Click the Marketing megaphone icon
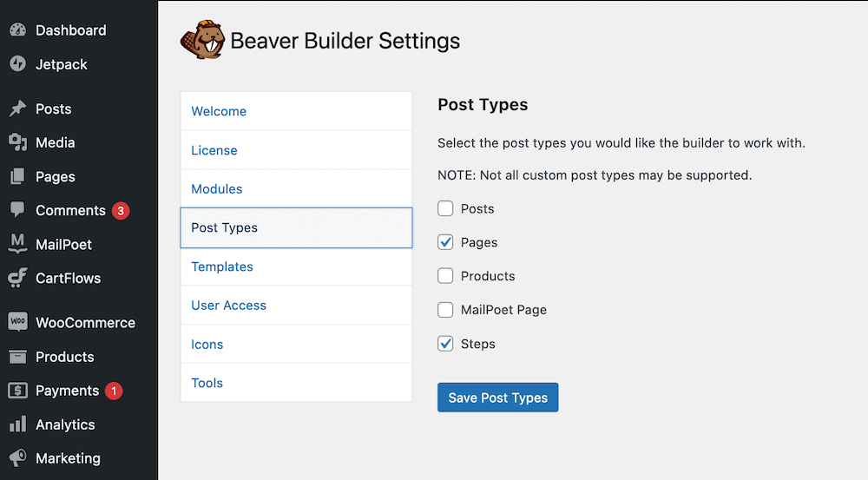 pos(17,457)
